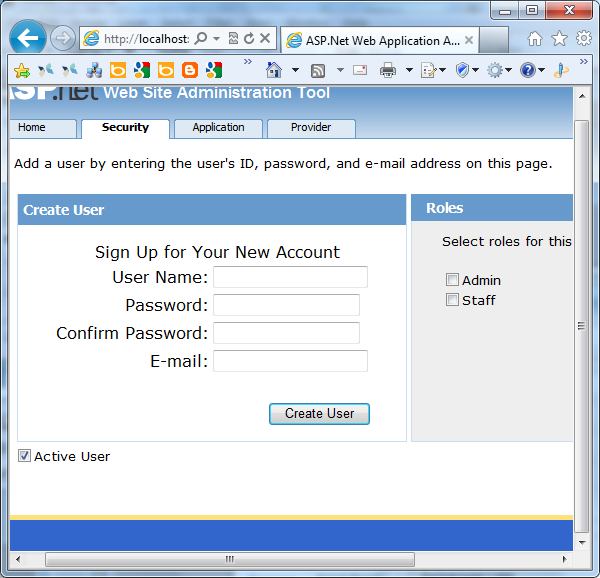Focus the Password field
This screenshot has width=600, height=578.
[x=286, y=305]
